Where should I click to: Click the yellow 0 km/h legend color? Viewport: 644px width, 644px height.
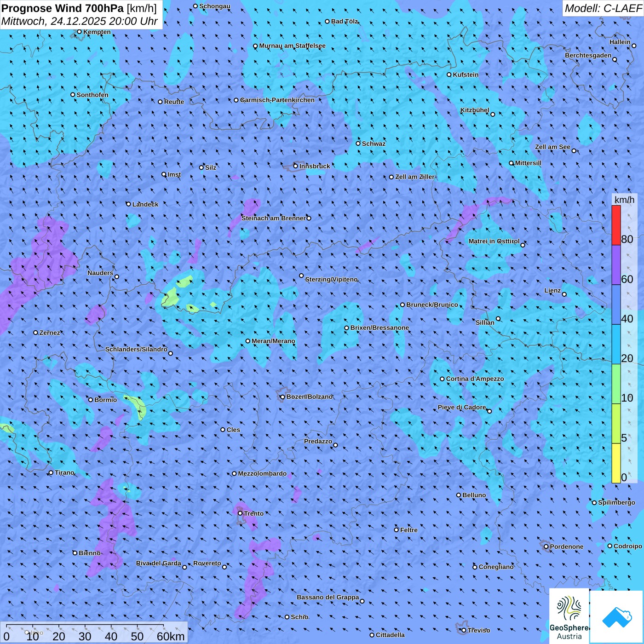616,463
